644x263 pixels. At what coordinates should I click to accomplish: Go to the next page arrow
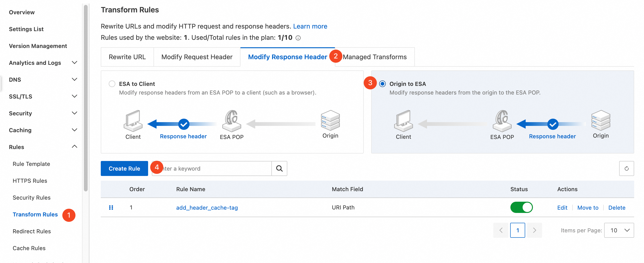pyautogui.click(x=535, y=230)
